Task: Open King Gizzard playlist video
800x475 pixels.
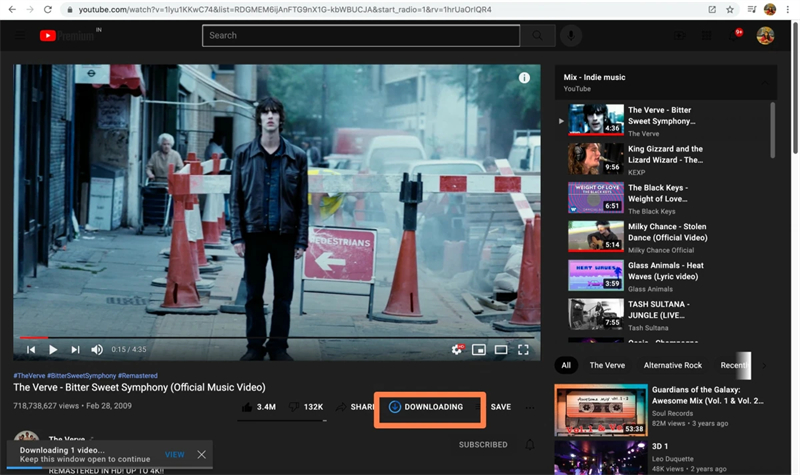Action: (x=663, y=159)
